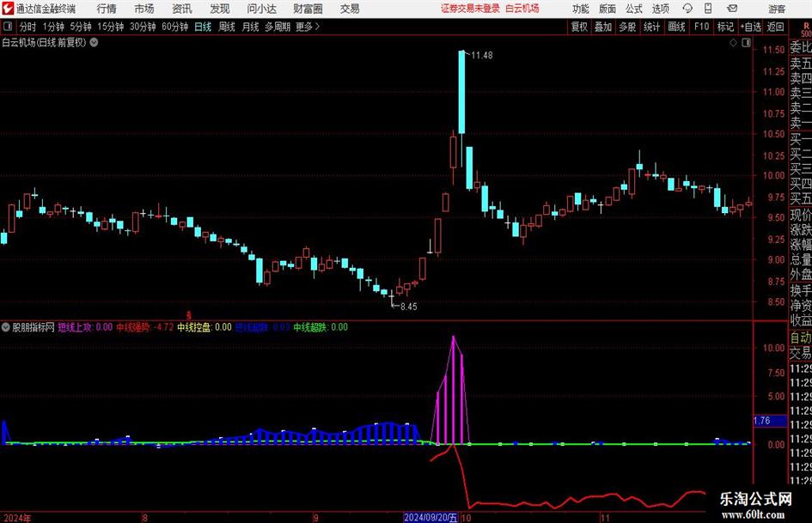This screenshot has height=523, width=812.
Task: Click the 2024/09/20/五 date marker
Action: coord(430,517)
